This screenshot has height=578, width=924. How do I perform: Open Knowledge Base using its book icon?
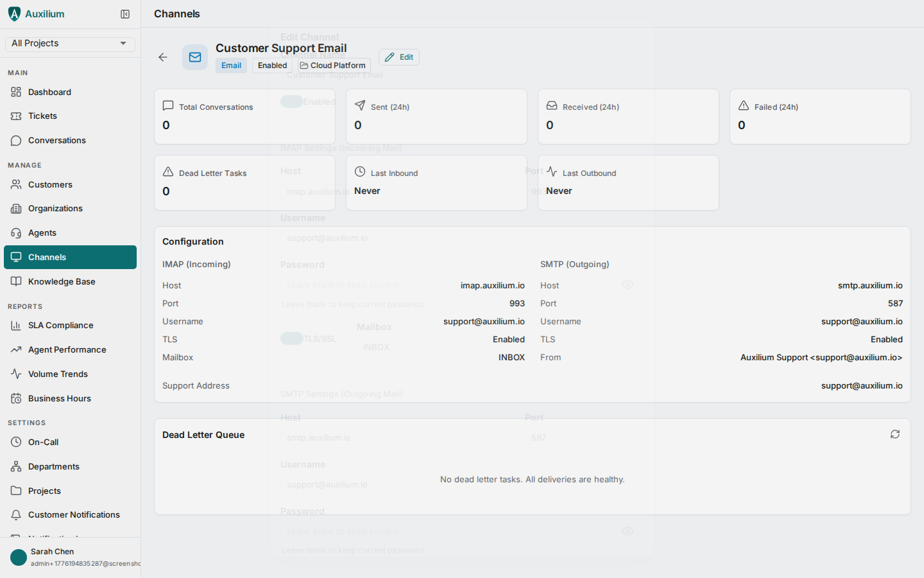[x=15, y=281]
